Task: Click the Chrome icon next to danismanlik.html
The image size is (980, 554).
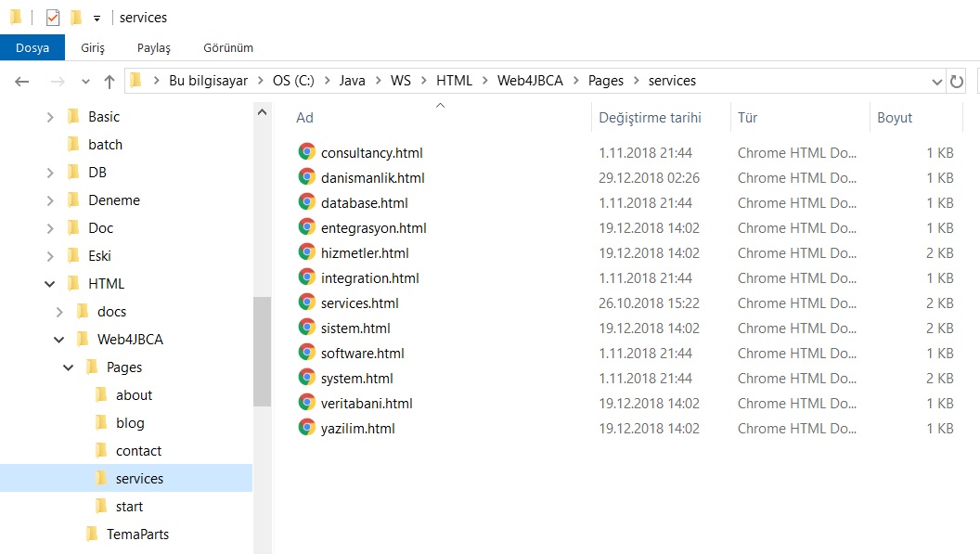Action: tap(307, 177)
